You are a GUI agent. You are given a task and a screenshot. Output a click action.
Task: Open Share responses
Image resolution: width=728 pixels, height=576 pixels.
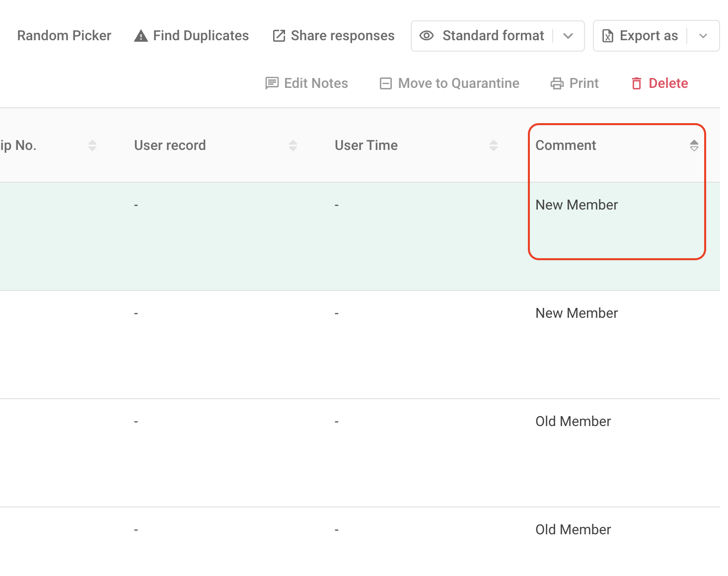coord(333,36)
